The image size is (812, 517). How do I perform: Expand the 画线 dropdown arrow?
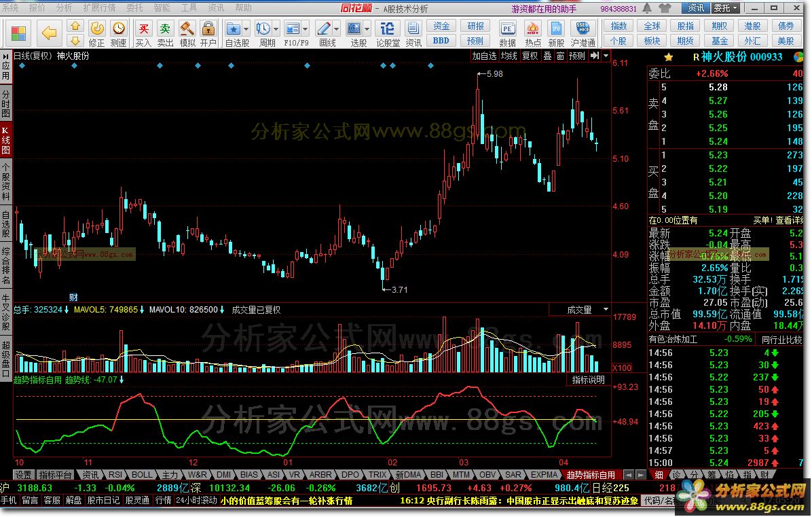point(337,29)
